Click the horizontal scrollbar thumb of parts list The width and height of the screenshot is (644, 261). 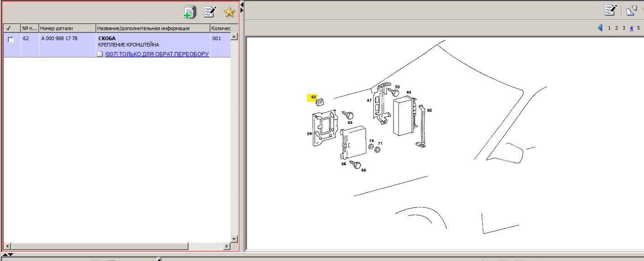tap(99, 246)
